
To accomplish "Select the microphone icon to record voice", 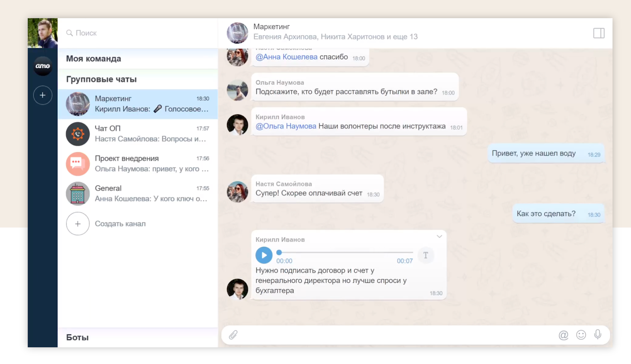I will coord(597,335).
